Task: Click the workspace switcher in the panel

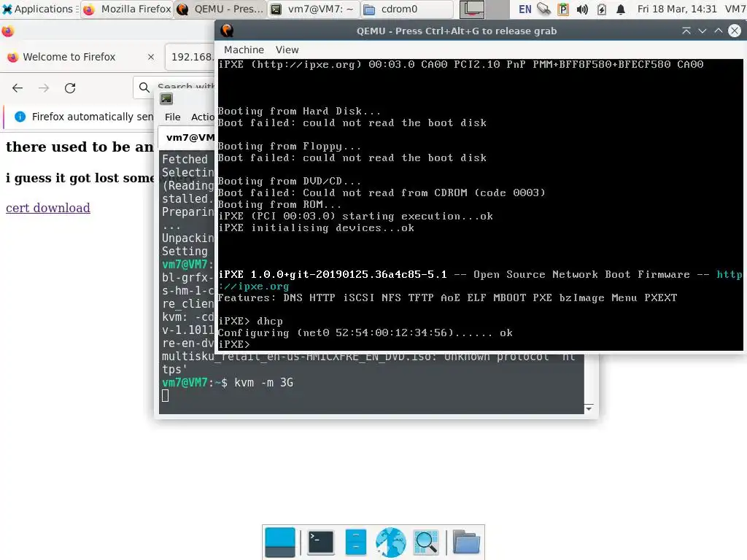Action: coord(484,9)
